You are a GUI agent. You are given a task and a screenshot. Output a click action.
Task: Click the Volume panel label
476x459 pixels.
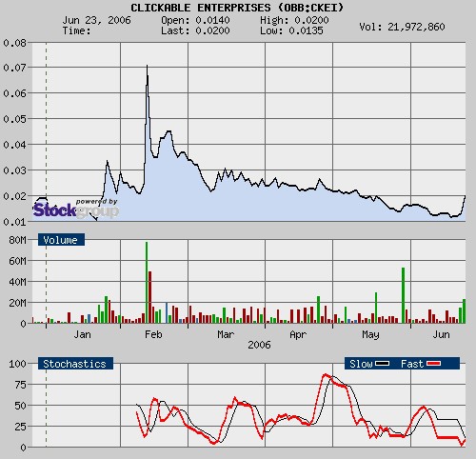tap(61, 240)
